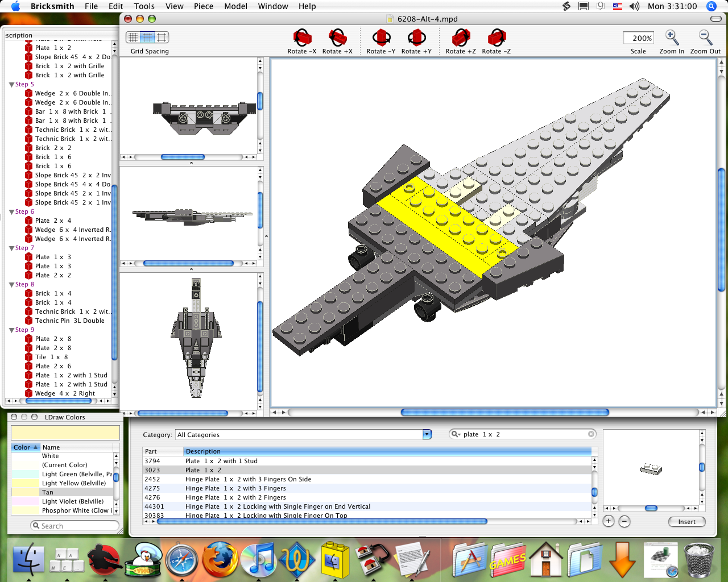Open the Model menu

tap(235, 6)
